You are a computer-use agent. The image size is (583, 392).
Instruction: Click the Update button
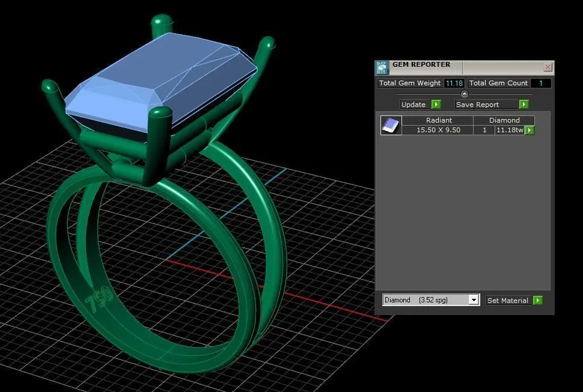tap(414, 105)
